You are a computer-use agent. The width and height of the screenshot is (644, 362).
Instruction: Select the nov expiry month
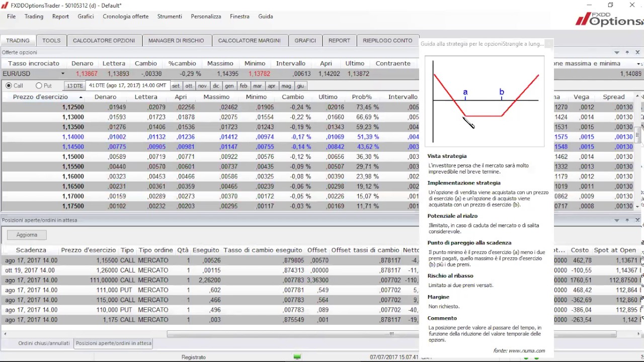coord(202,86)
